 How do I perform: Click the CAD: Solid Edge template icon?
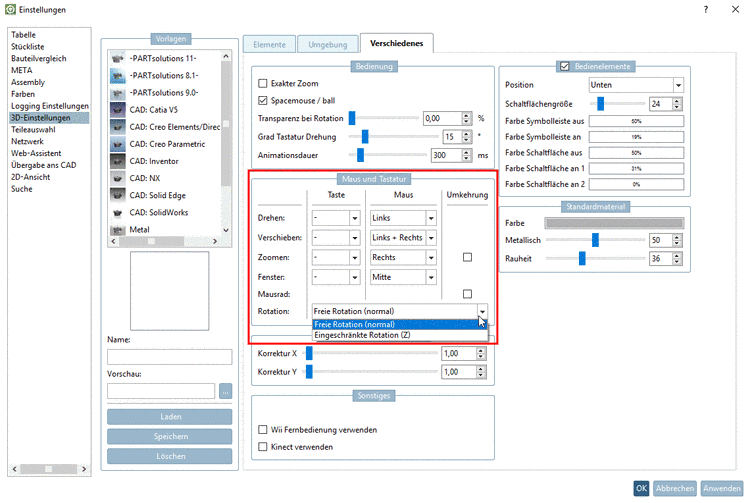pos(118,195)
